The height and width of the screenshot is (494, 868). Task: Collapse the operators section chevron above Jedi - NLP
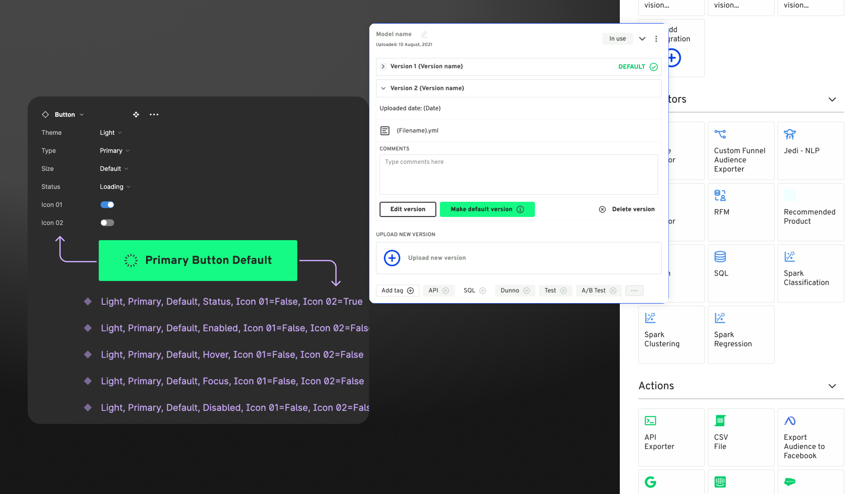click(832, 99)
